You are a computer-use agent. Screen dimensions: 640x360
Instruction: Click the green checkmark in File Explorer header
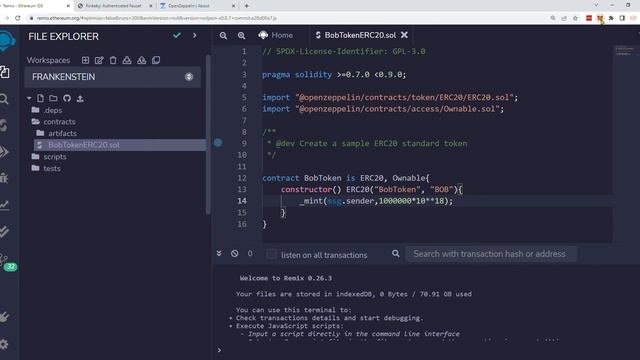point(177,36)
